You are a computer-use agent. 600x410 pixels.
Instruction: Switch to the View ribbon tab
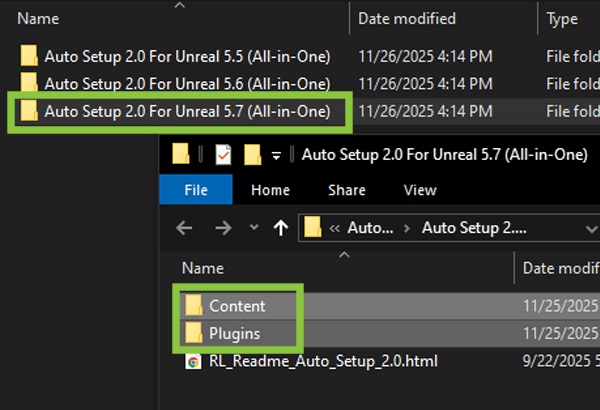tap(420, 190)
